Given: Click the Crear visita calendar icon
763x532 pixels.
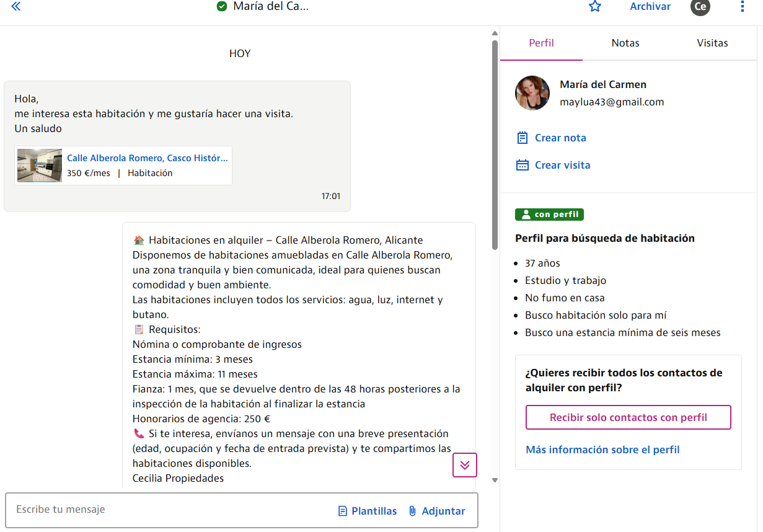Looking at the screenshot, I should 523,165.
